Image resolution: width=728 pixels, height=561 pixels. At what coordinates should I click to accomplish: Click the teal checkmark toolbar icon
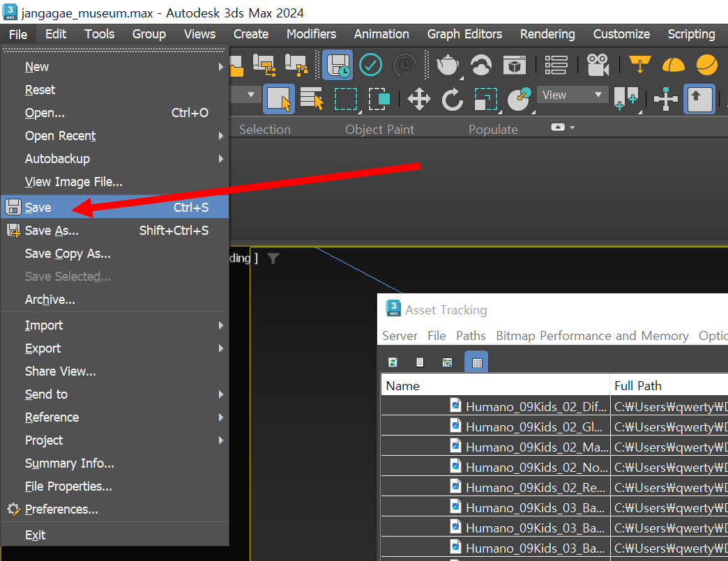tap(370, 65)
